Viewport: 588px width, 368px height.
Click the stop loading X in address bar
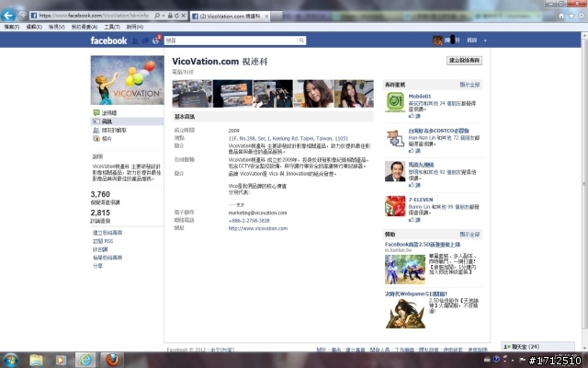[183, 16]
